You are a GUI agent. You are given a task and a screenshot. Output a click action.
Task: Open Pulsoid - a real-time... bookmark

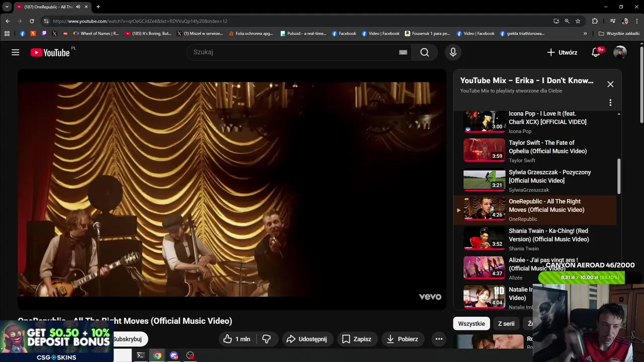(303, 34)
